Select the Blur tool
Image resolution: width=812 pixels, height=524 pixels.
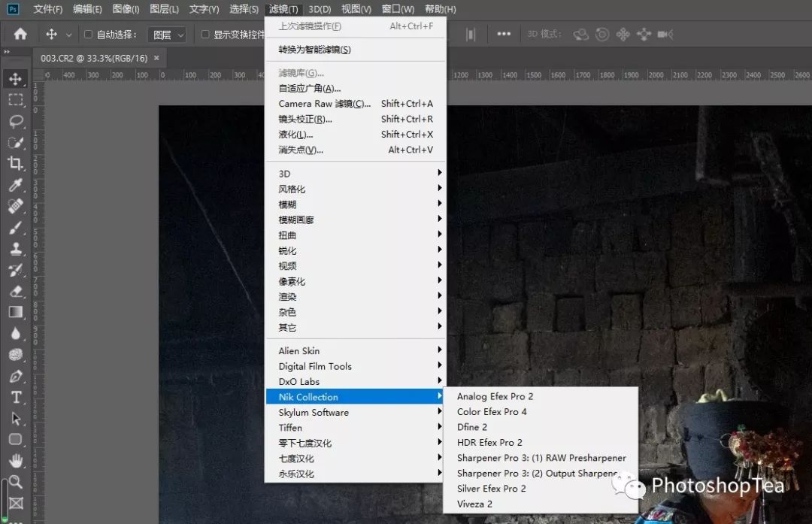16,334
